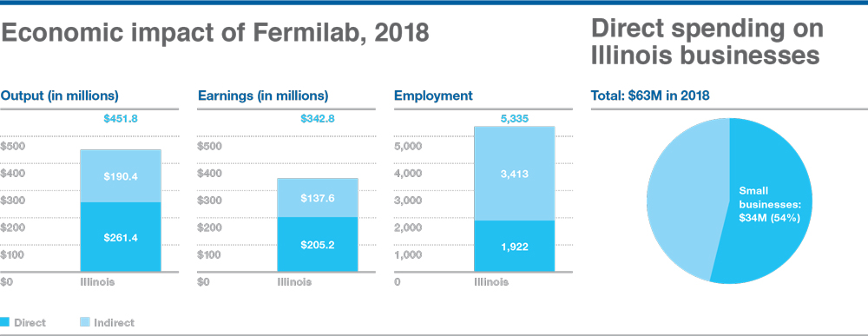Viewport: 868px width, 336px height.
Task: Click the 5,335 total above the Employment bar
Action: [515, 118]
